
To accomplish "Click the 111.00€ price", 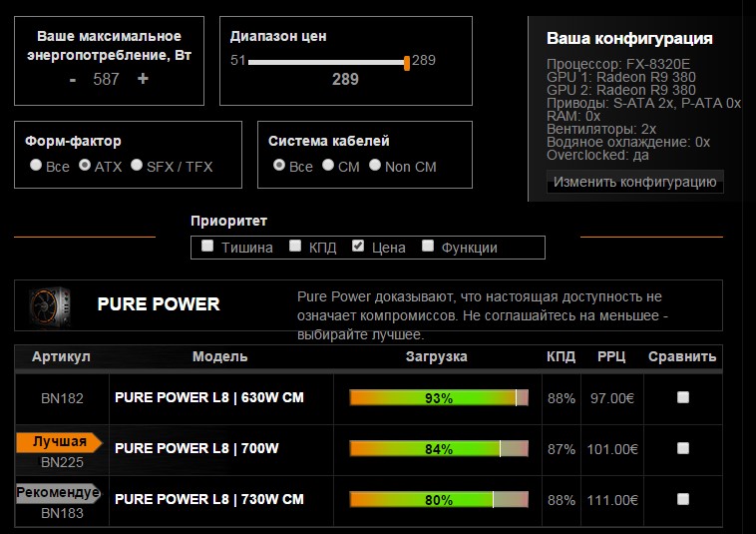I will pyautogui.click(x=612, y=500).
